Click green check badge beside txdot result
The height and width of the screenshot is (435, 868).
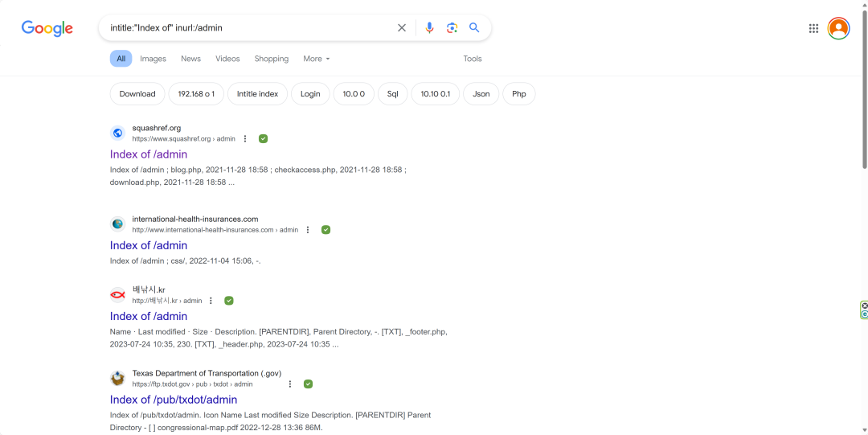[309, 384]
